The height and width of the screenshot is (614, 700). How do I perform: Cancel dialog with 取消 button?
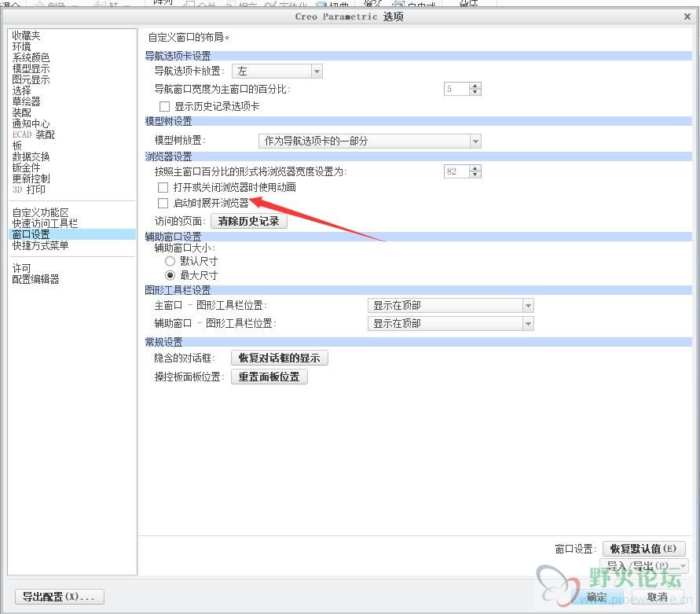(x=657, y=597)
